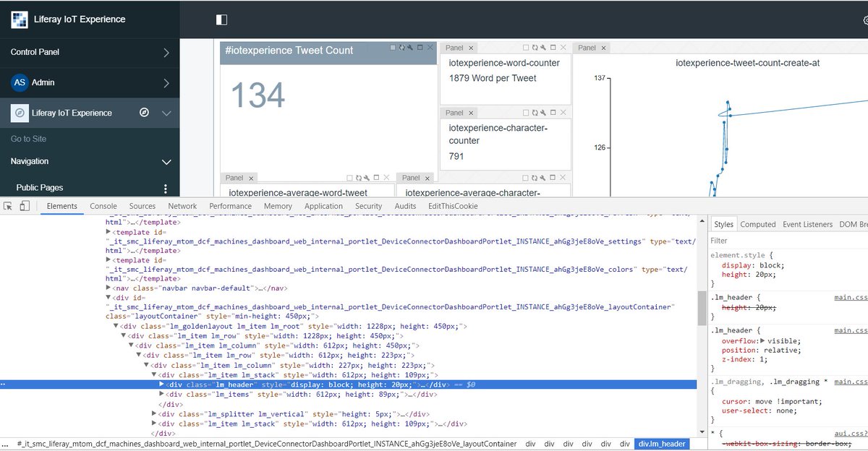Click the AS admin avatar

[x=20, y=82]
